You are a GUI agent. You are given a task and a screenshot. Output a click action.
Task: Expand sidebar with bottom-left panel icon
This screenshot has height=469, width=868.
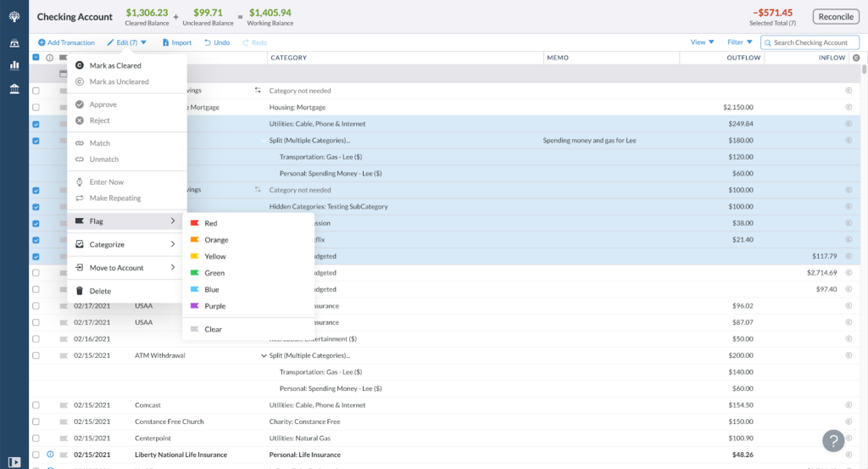14,462
